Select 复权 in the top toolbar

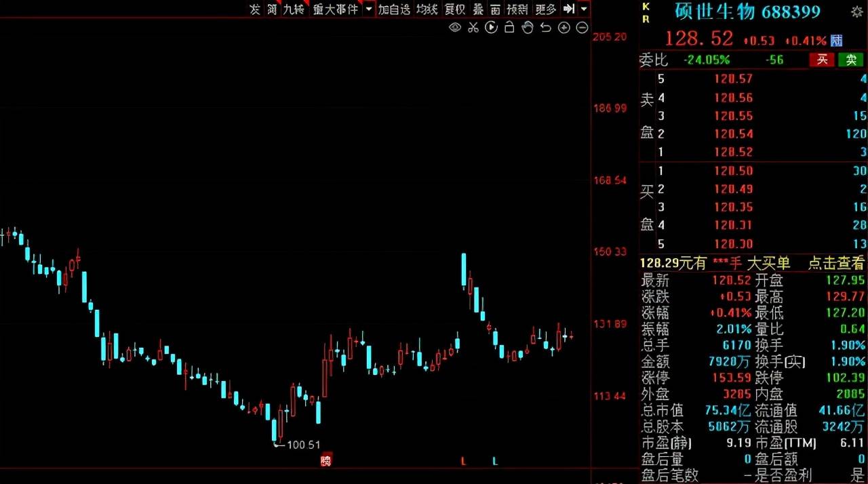click(x=454, y=9)
